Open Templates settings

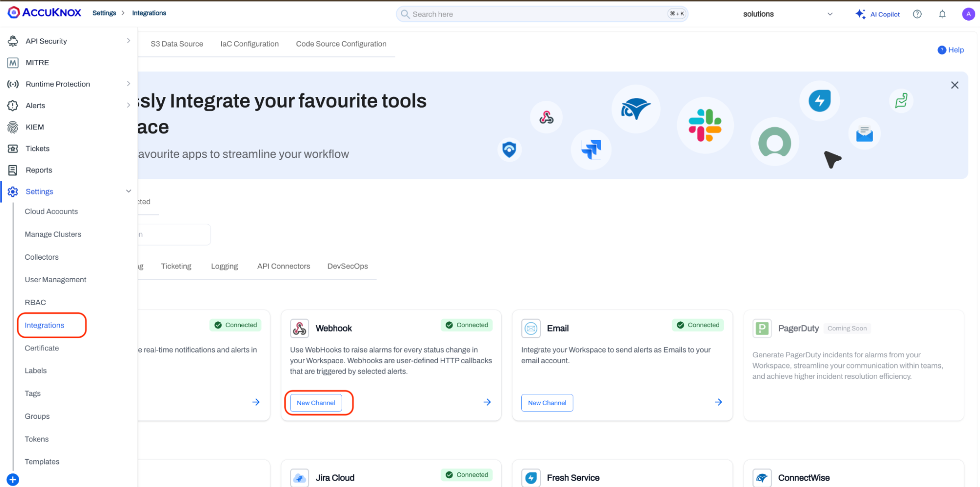click(42, 462)
